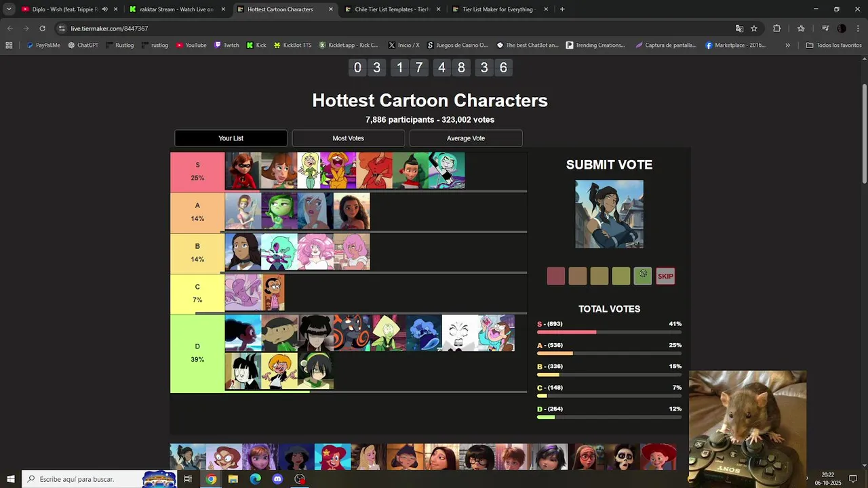The height and width of the screenshot is (488, 868).
Task: Open the Inicio / X bookmark
Action: 404,45
